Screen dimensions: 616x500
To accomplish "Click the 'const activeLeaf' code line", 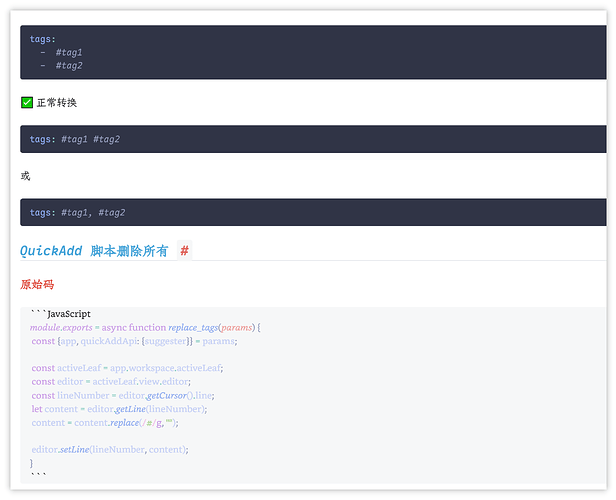I will point(127,368).
